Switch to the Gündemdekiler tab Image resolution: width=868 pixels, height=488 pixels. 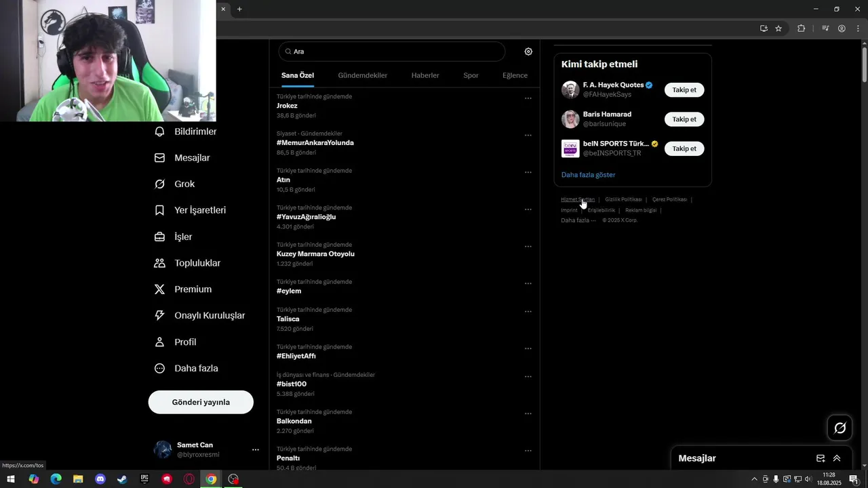(363, 75)
